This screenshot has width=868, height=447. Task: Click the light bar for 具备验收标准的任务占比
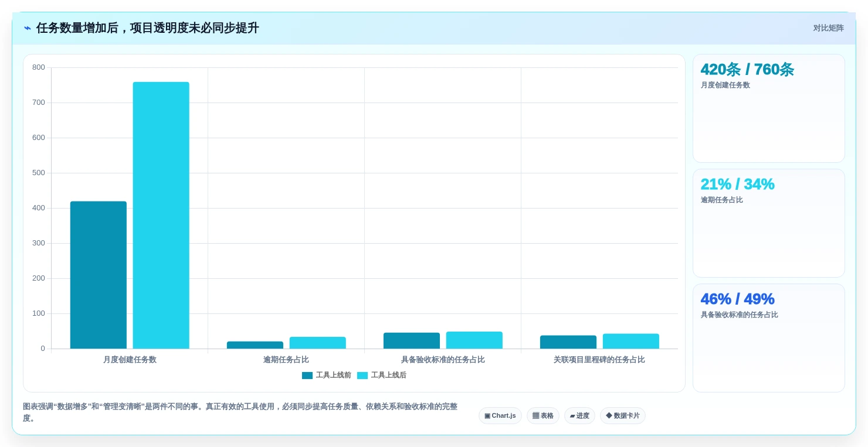474,340
